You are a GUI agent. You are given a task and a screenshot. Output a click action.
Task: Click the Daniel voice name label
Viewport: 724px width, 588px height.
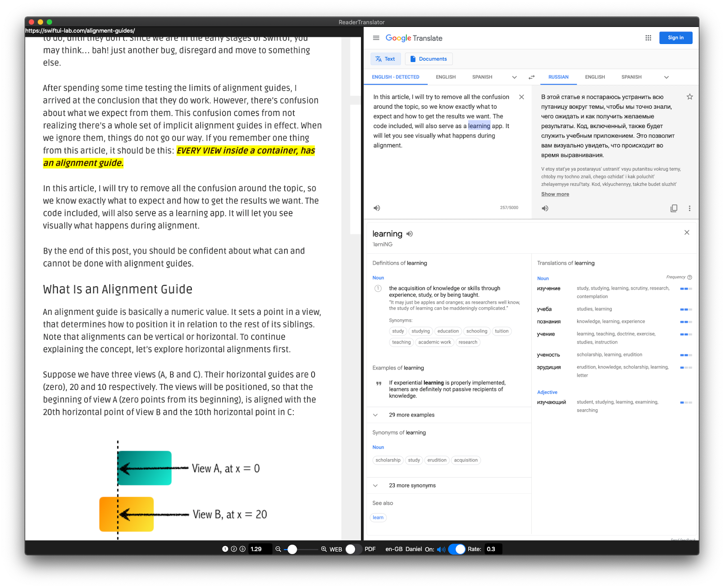(414, 549)
